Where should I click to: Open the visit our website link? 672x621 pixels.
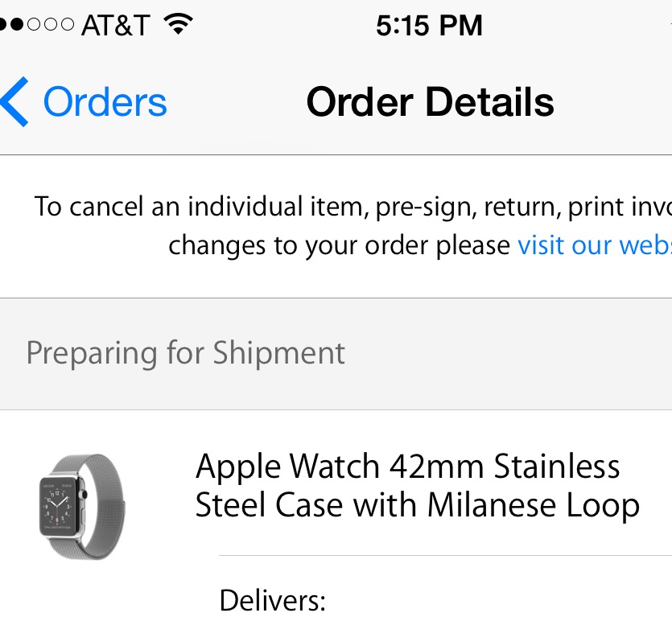point(595,245)
